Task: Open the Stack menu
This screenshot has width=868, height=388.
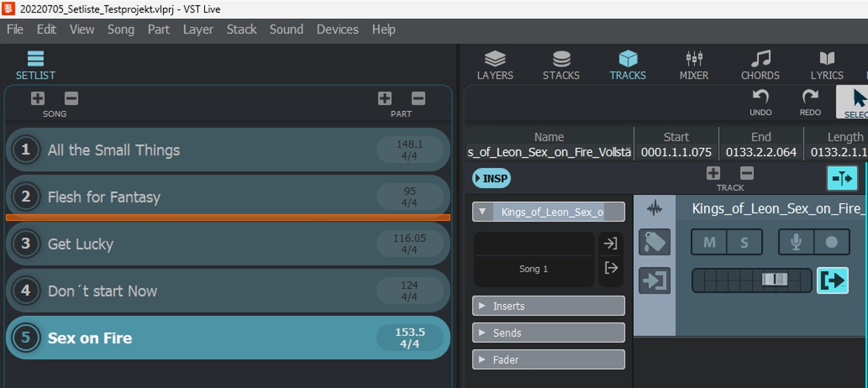Action: 241,29
